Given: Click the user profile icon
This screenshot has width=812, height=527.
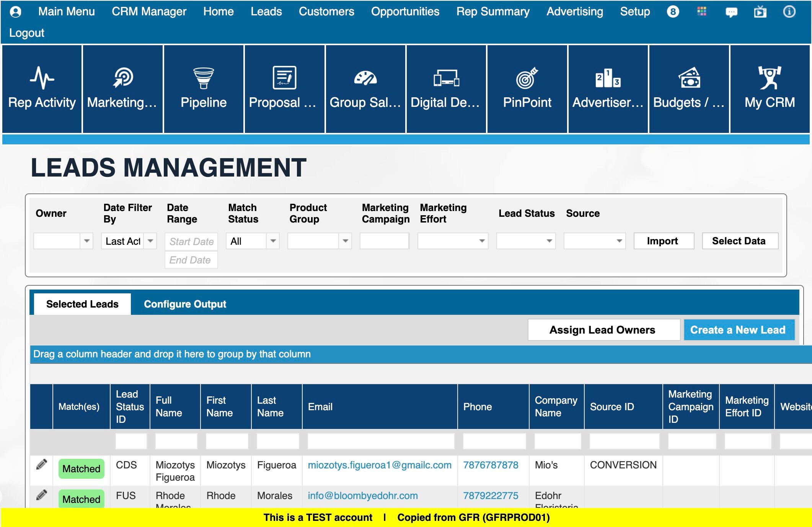Looking at the screenshot, I should click(16, 11).
